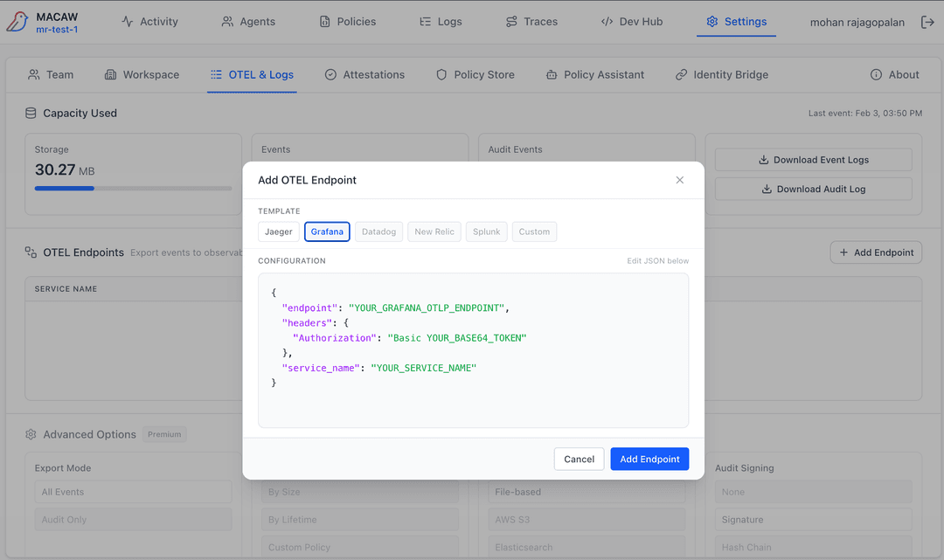Select the Identity Bridge tab

(x=722, y=74)
